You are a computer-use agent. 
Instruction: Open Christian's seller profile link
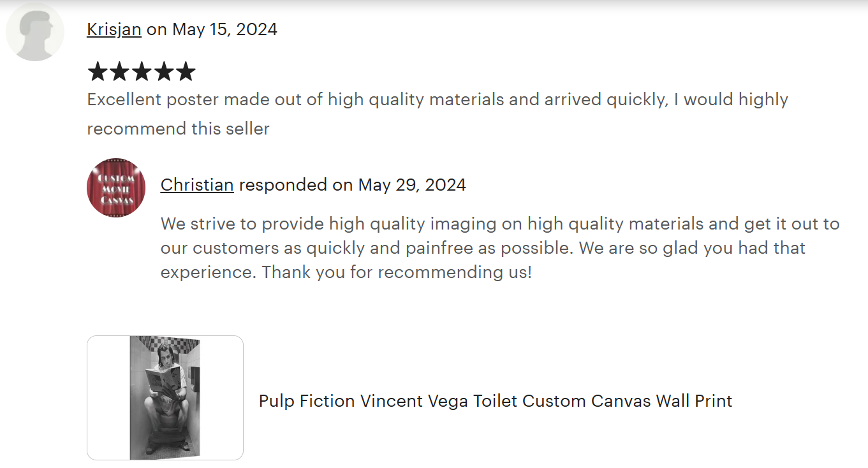click(197, 185)
